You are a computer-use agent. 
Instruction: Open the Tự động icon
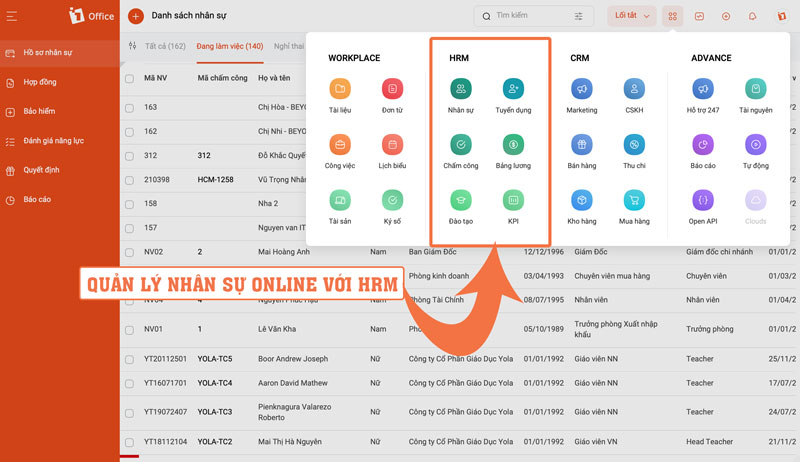coord(756,145)
